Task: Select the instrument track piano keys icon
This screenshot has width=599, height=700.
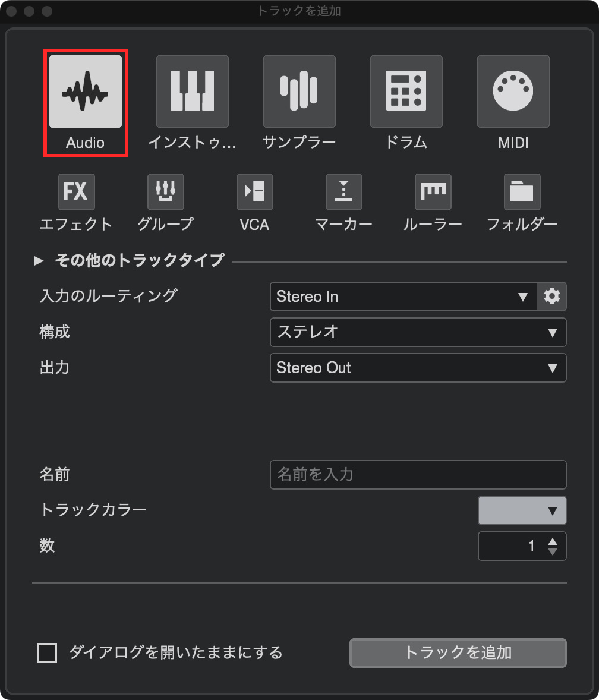Action: tap(193, 92)
